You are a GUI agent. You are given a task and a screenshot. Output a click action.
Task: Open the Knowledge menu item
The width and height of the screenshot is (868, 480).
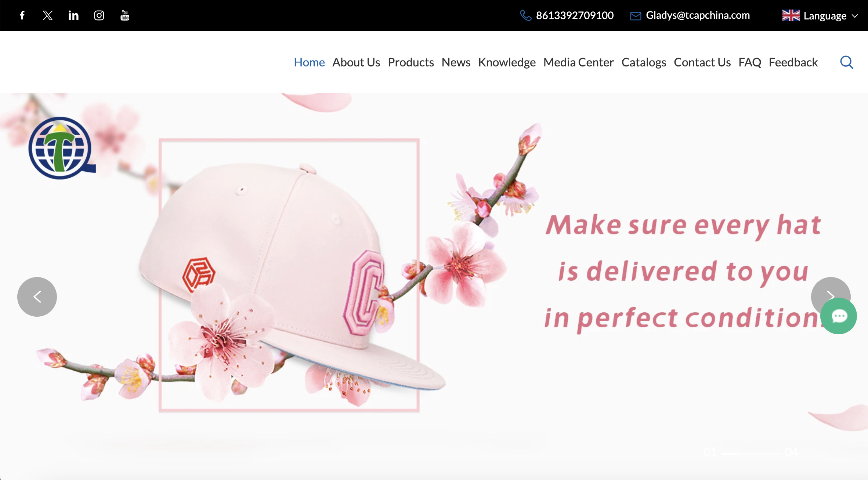[x=506, y=62]
